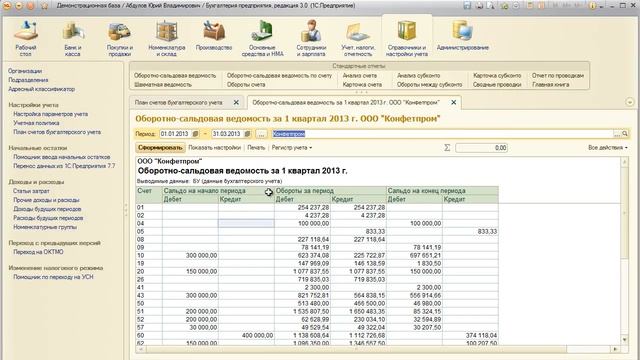Click the sum value field 0,00
This screenshot has width=640, height=360.
482,148
